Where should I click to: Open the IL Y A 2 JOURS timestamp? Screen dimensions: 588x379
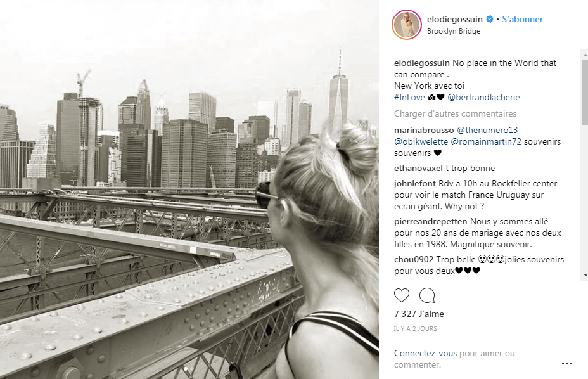[x=416, y=329]
